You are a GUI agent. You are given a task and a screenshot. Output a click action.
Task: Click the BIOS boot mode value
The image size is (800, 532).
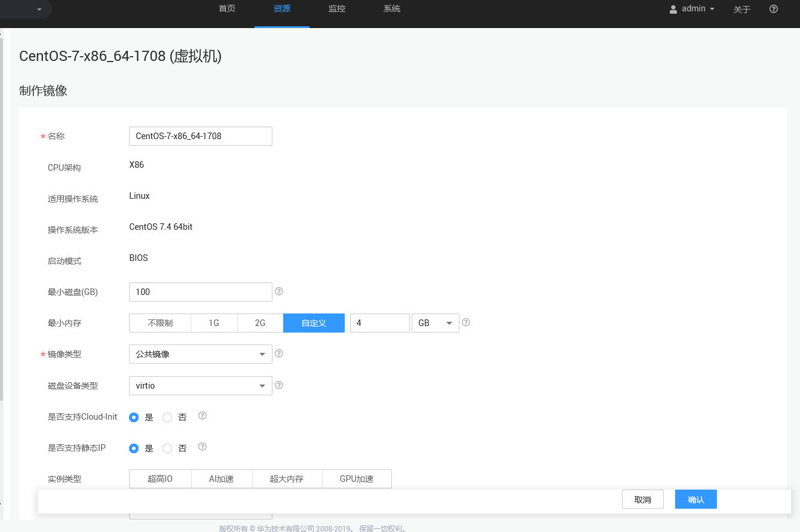click(x=139, y=258)
